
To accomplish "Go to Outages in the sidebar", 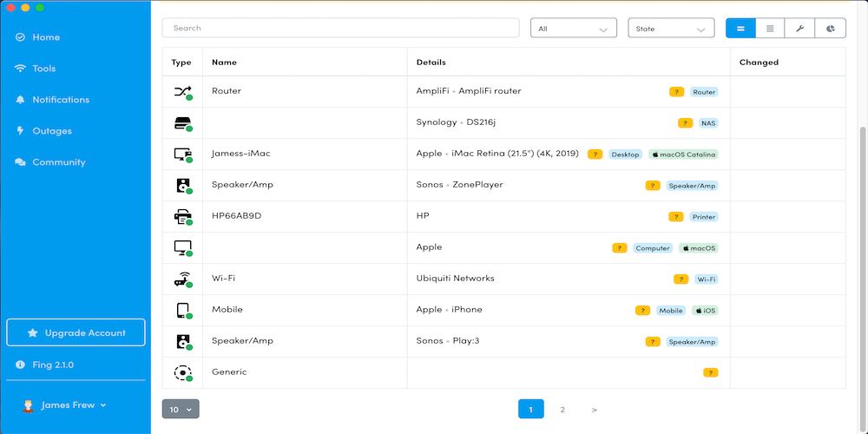I will point(51,131).
